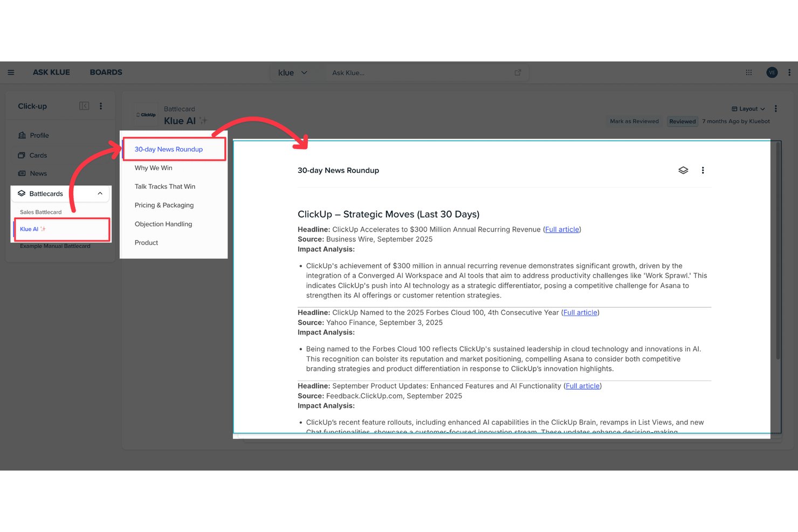
Task: Click the Reviewed status badge
Action: pyautogui.click(x=683, y=121)
